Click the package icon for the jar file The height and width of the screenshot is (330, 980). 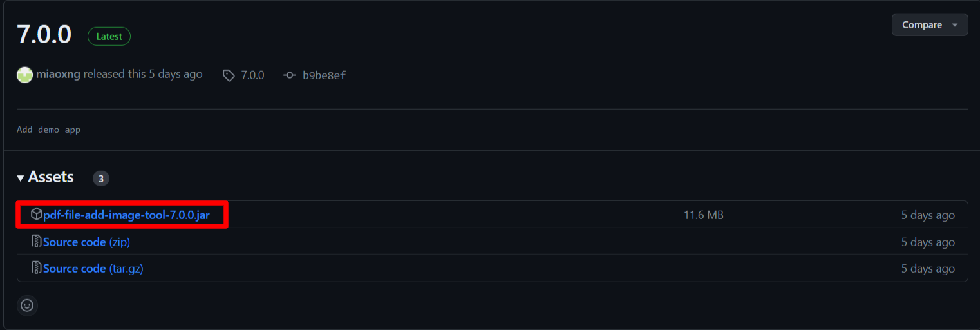37,215
